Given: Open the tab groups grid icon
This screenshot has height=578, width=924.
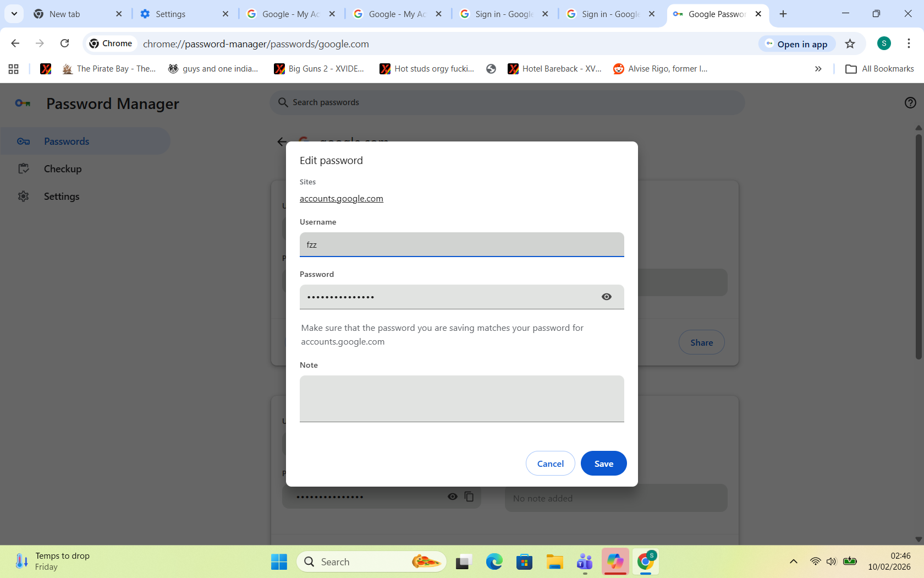Looking at the screenshot, I should (x=14, y=69).
